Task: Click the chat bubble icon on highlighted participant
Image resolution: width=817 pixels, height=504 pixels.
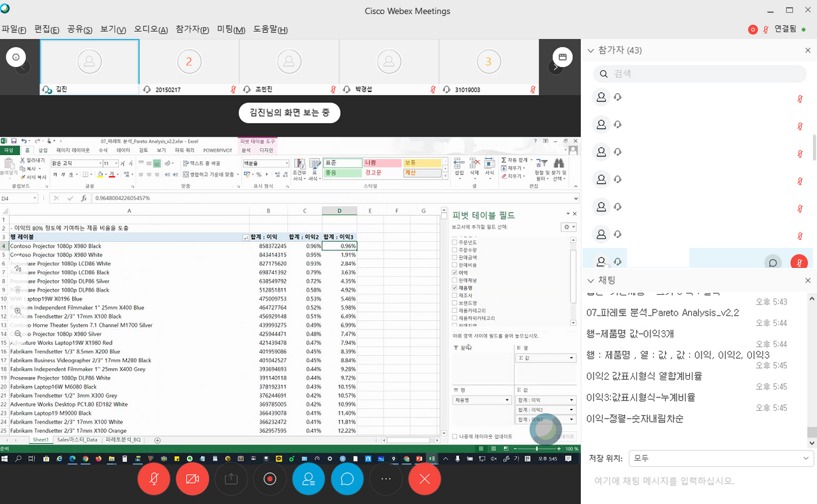Action: click(773, 262)
